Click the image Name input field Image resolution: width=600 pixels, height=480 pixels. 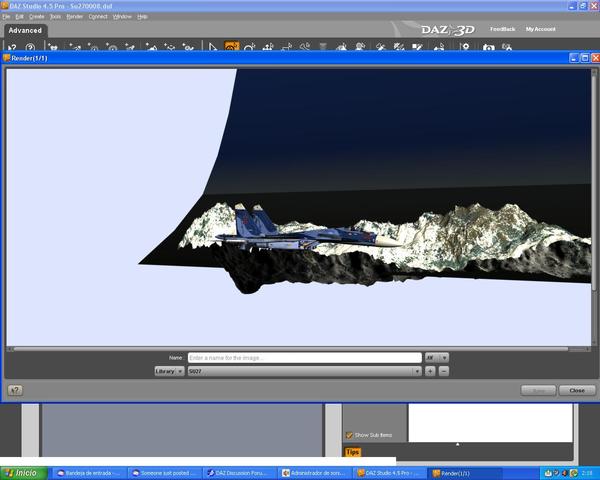[x=305, y=358]
